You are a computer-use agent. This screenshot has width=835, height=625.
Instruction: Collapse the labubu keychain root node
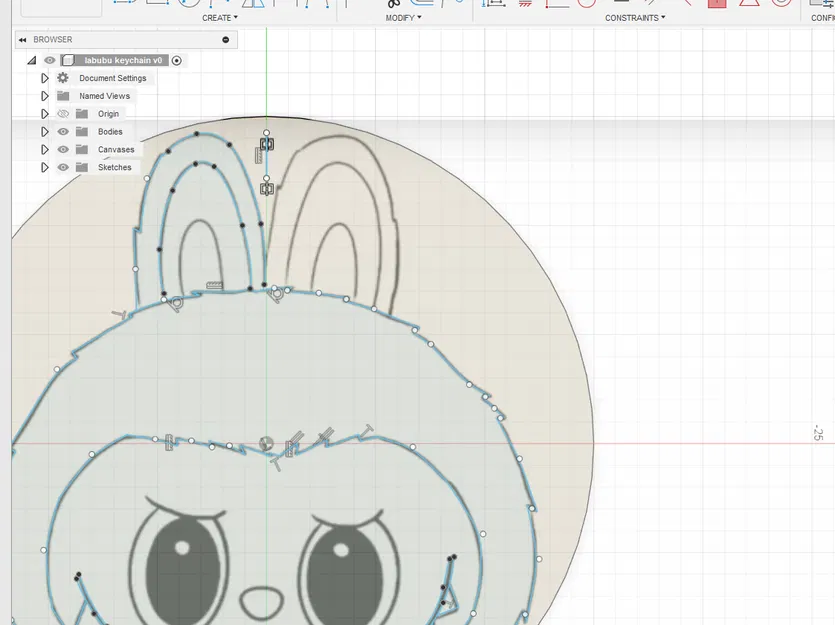(x=31, y=61)
